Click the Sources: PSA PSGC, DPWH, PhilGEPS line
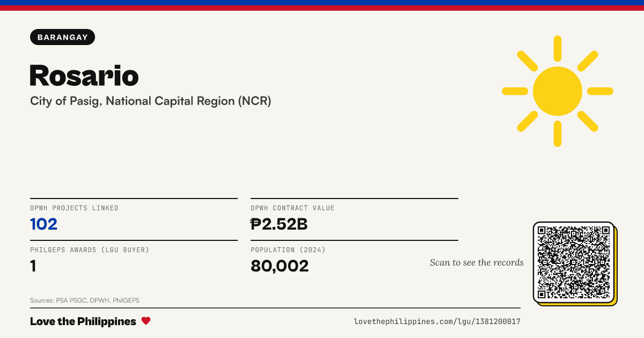This screenshot has height=338, width=644. [x=85, y=300]
